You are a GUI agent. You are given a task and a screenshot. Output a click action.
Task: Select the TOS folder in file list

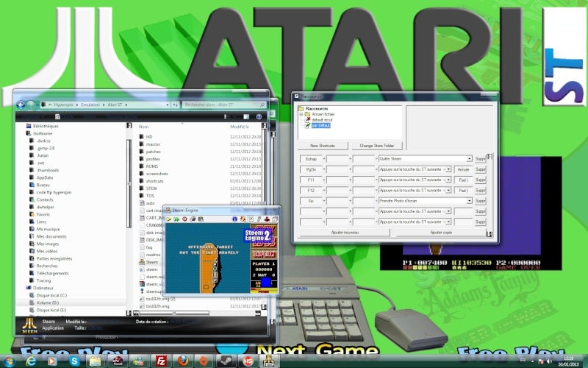click(150, 196)
